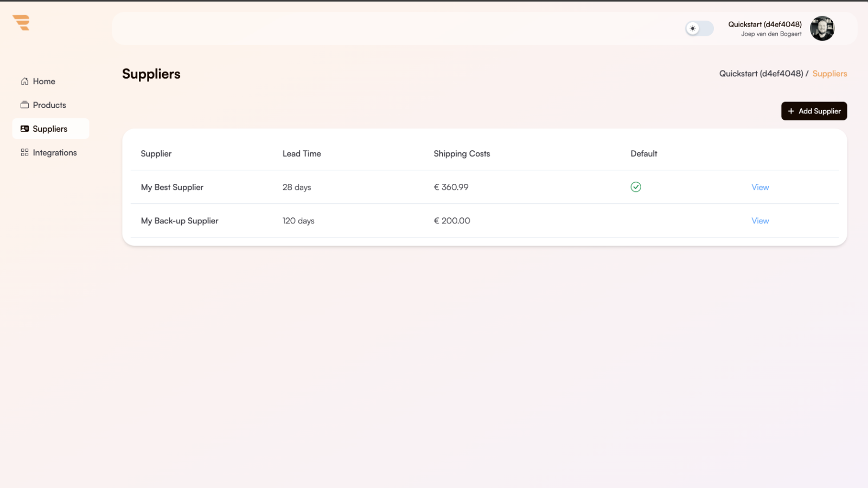Click the plus icon inside Add Supplier button
This screenshot has height=488, width=868.
pyautogui.click(x=792, y=111)
